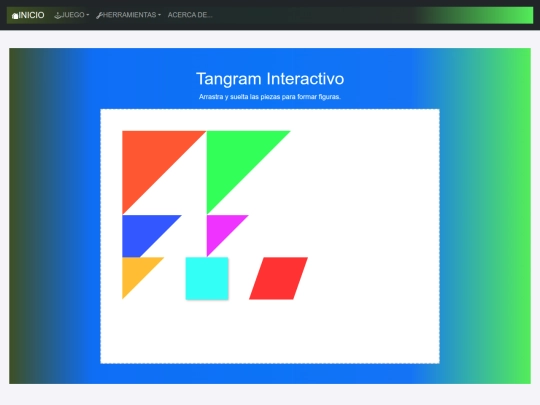540x405 pixels.
Task: Select the red parallelogram piece
Action: click(x=278, y=278)
